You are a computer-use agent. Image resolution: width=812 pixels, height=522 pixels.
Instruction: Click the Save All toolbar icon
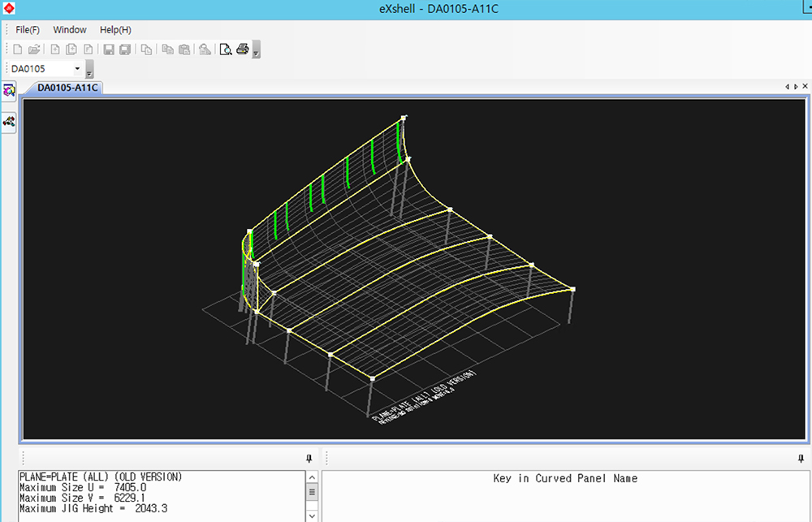pos(125,50)
